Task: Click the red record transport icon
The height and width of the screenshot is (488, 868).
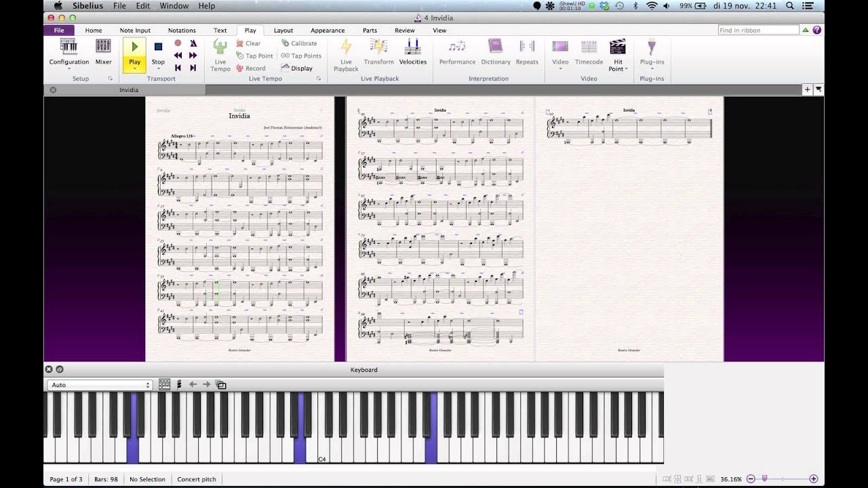Action: [178, 43]
